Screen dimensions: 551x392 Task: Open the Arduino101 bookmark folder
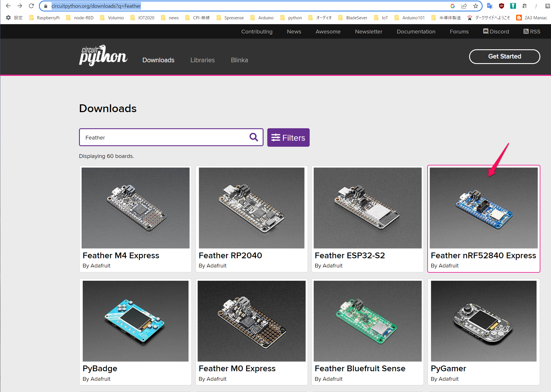pos(410,18)
